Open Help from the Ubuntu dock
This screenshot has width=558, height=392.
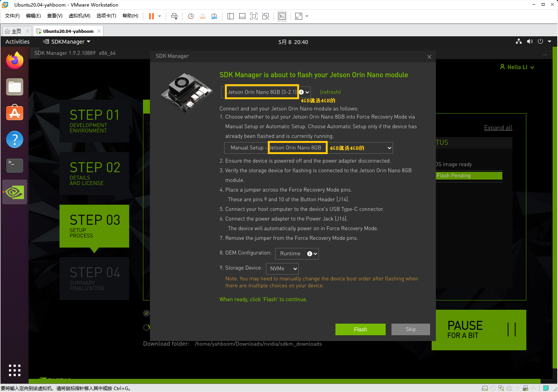[x=15, y=139]
